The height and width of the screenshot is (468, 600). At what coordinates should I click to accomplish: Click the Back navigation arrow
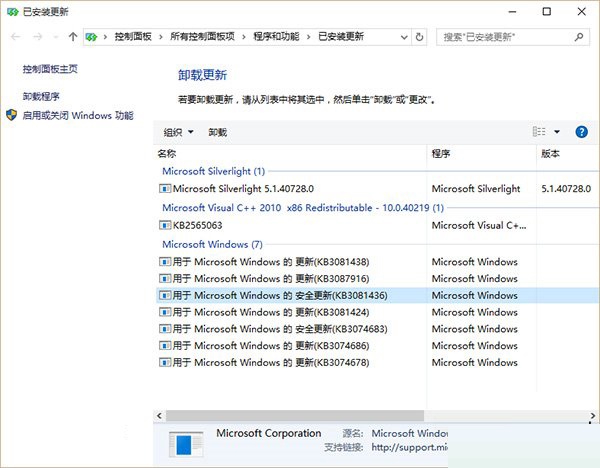pos(16,37)
